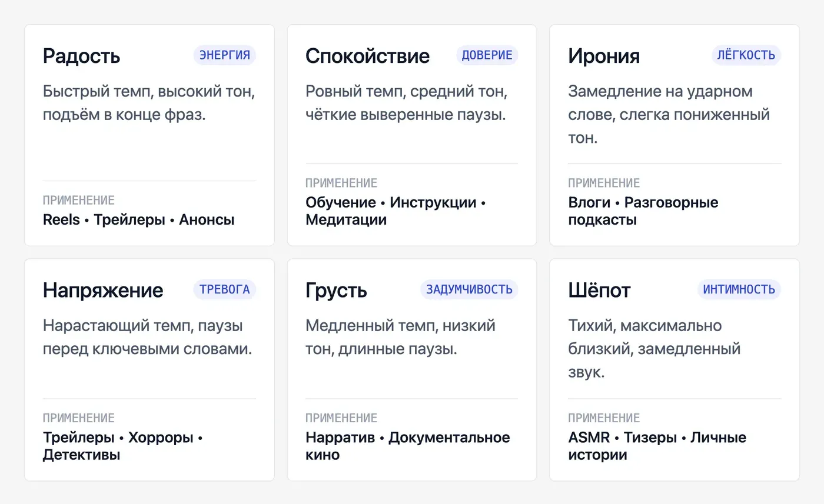Click the "ASMR • Тизеры • Личные истории" text
The height and width of the screenshot is (504, 824).
tap(657, 446)
